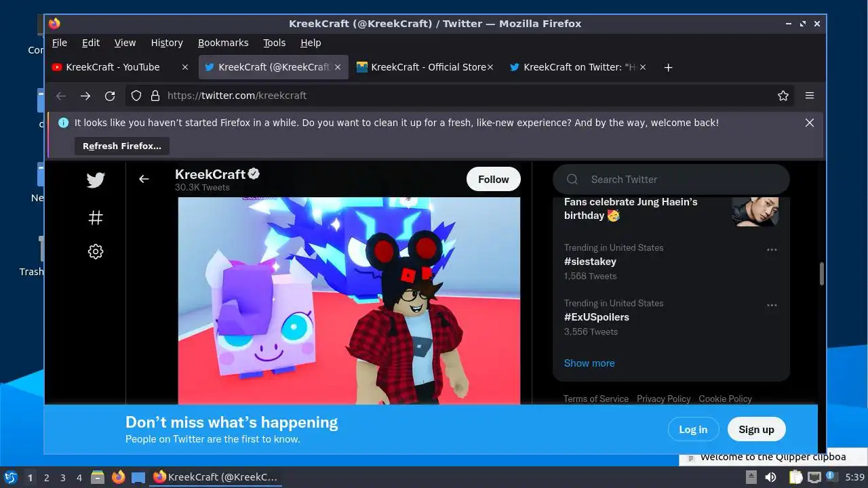This screenshot has height=488, width=868.
Task: Open the File menu
Action: (x=60, y=43)
